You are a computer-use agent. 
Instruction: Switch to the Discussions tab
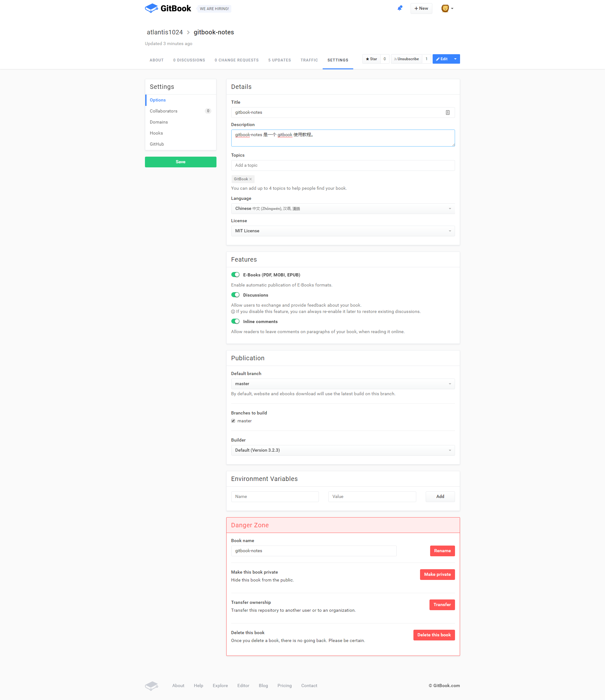[x=189, y=60]
